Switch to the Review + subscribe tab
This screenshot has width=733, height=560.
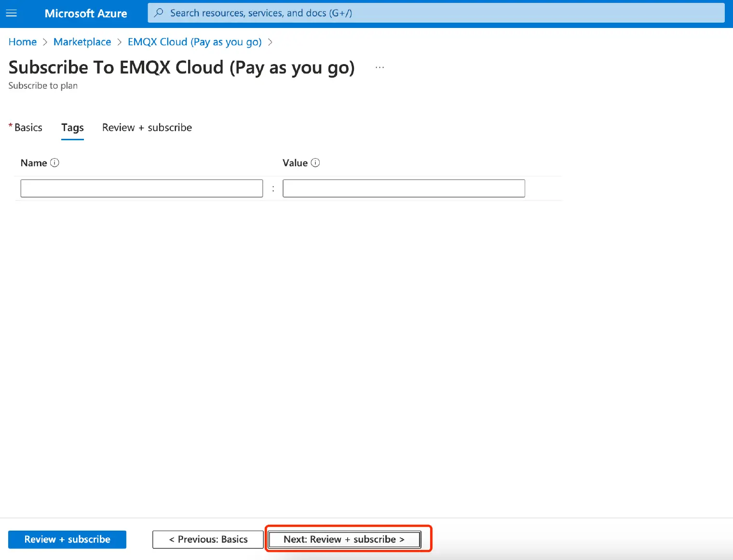147,128
